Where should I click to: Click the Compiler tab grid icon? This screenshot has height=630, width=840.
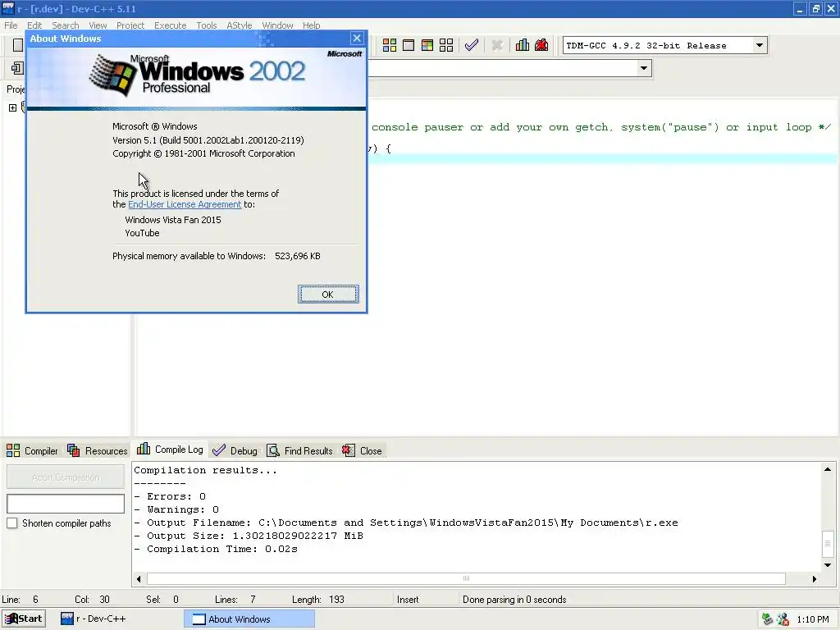coord(13,450)
